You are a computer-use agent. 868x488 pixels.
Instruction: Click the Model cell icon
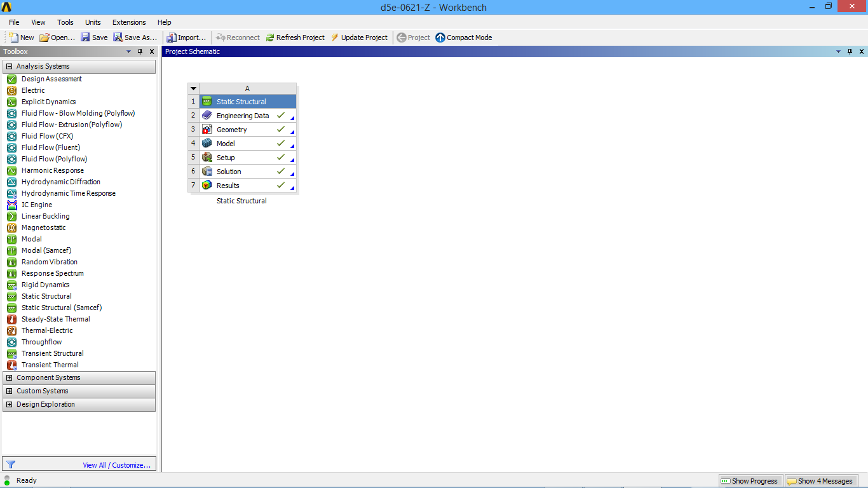[207, 144]
